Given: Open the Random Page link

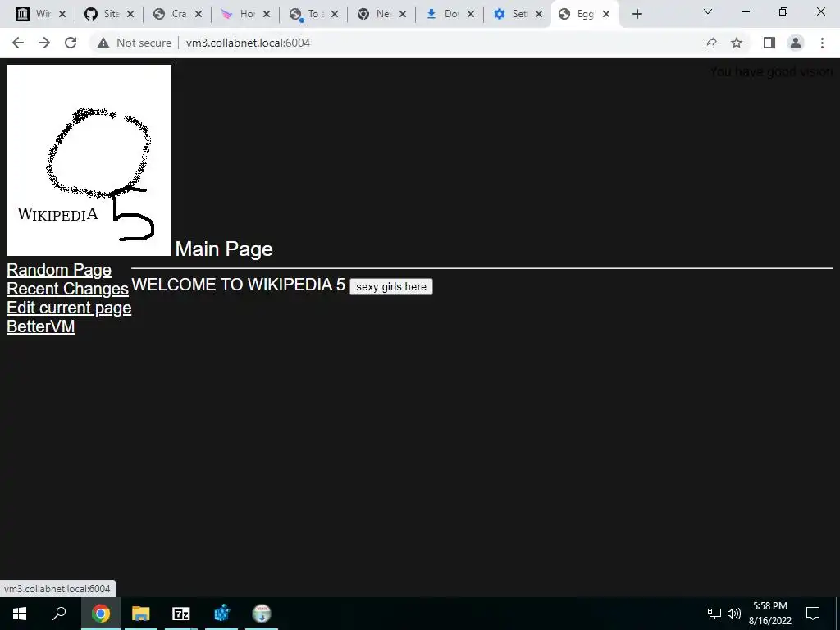Looking at the screenshot, I should (59, 270).
